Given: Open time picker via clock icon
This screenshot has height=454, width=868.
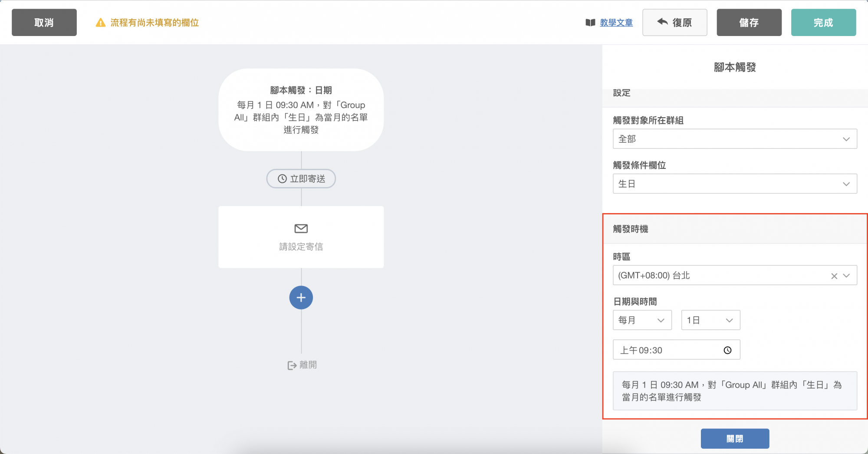Looking at the screenshot, I should click(728, 350).
